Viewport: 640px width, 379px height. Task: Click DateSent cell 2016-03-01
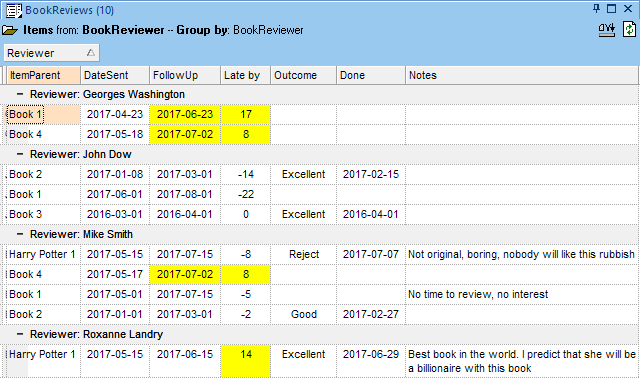tap(115, 214)
